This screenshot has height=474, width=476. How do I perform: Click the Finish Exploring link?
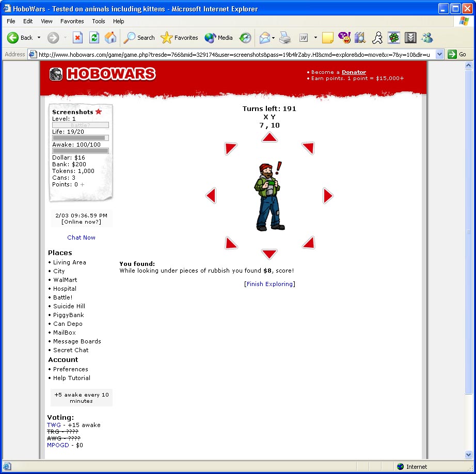click(269, 284)
